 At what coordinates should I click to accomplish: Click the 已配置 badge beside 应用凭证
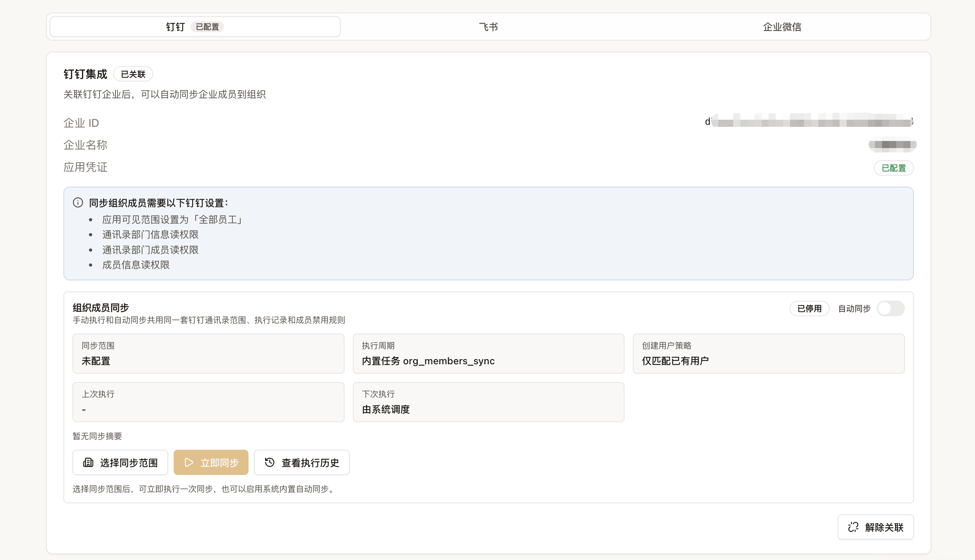pyautogui.click(x=894, y=168)
